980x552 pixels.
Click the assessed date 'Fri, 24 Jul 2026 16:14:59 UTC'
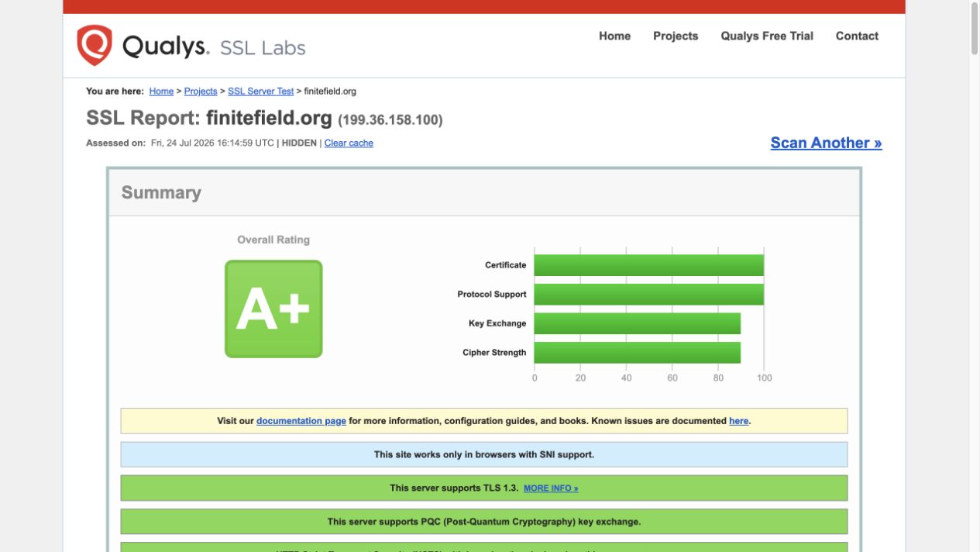point(212,143)
